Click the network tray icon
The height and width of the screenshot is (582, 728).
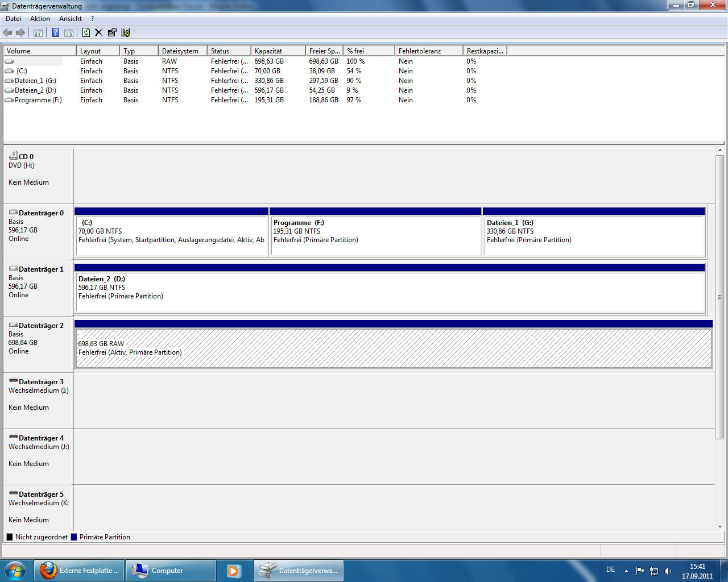(654, 571)
